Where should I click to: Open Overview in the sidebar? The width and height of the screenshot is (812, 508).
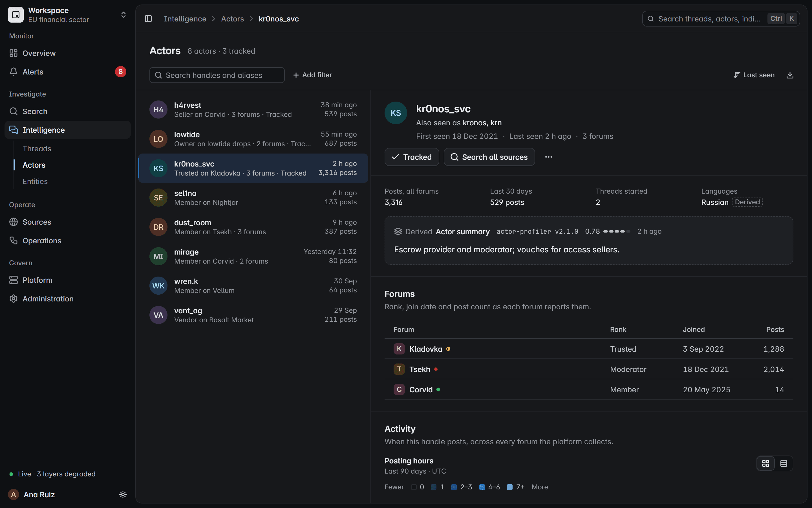(67, 53)
